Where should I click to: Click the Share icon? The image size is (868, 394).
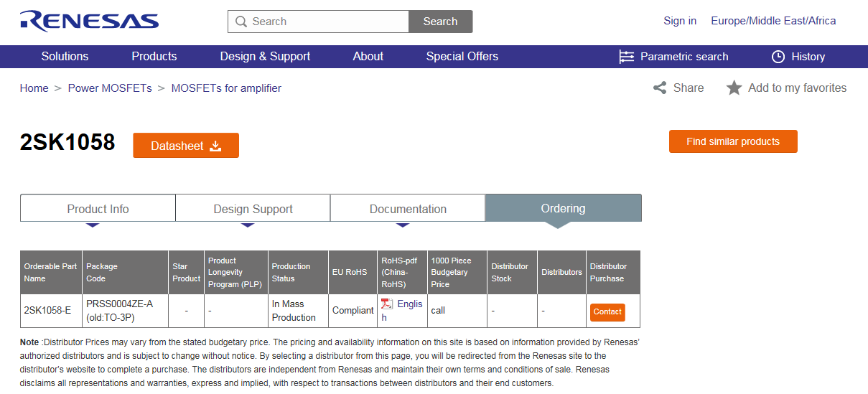pos(660,88)
